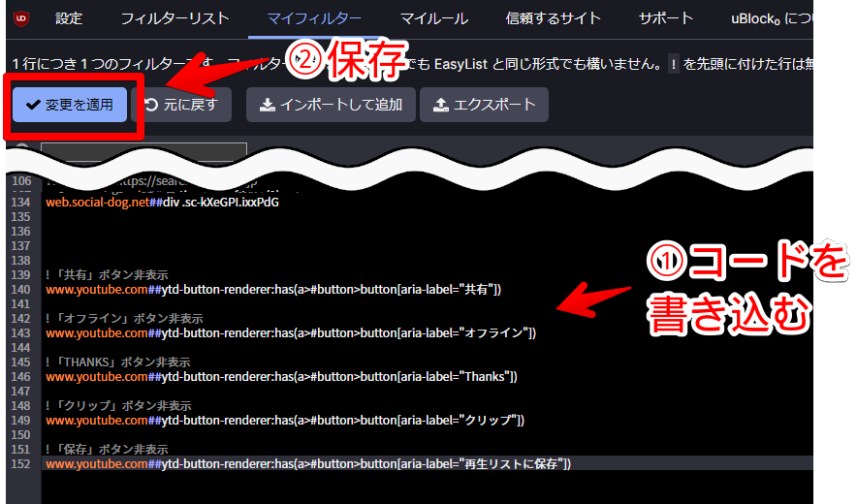Switch to the フィルターリスト tab
Viewport: 857px width, 504px height.
point(175,18)
